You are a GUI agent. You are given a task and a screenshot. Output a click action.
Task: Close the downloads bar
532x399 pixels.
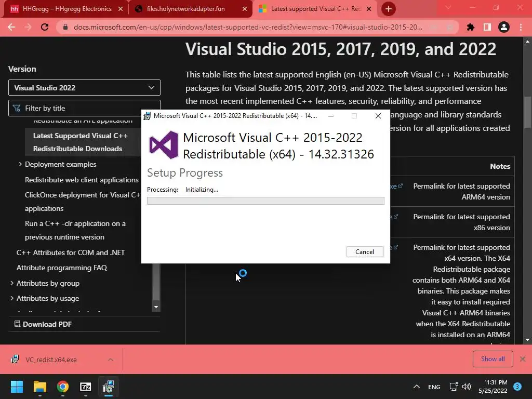pyautogui.click(x=523, y=359)
